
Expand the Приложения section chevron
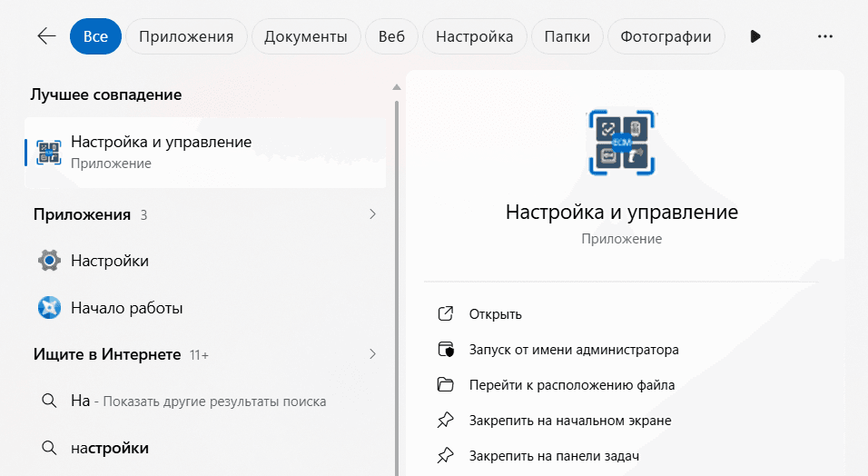372,214
